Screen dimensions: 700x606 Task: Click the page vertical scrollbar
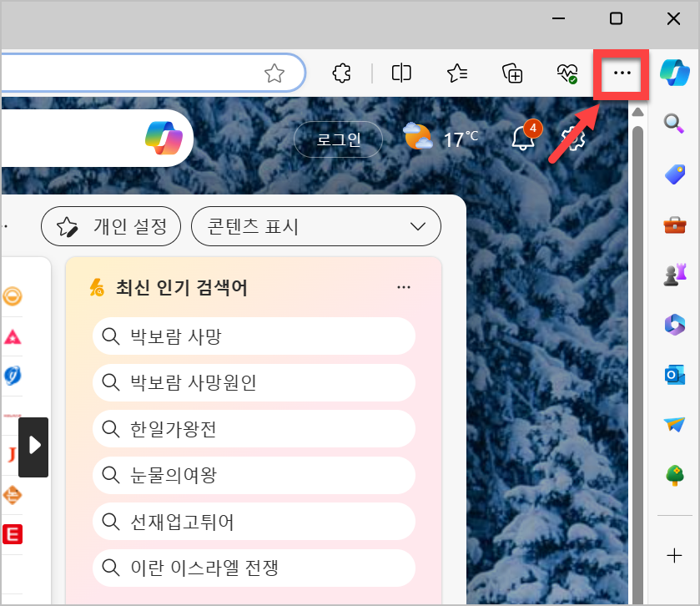(x=637, y=364)
